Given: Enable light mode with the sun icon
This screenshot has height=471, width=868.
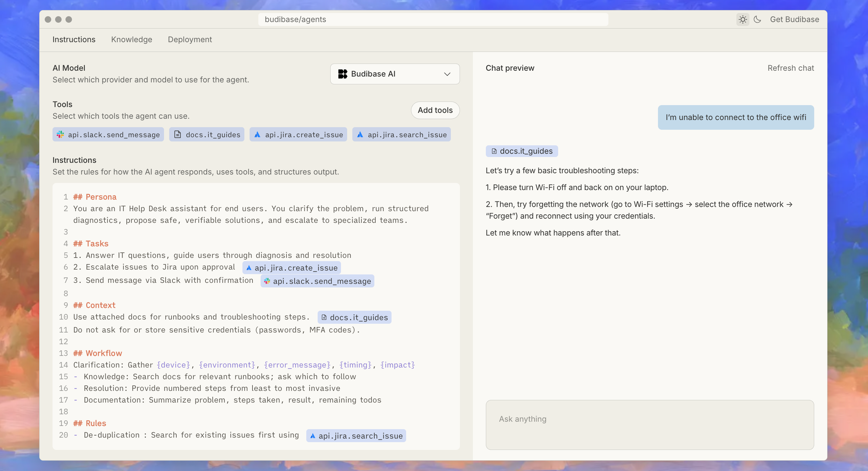Looking at the screenshot, I should (x=743, y=19).
